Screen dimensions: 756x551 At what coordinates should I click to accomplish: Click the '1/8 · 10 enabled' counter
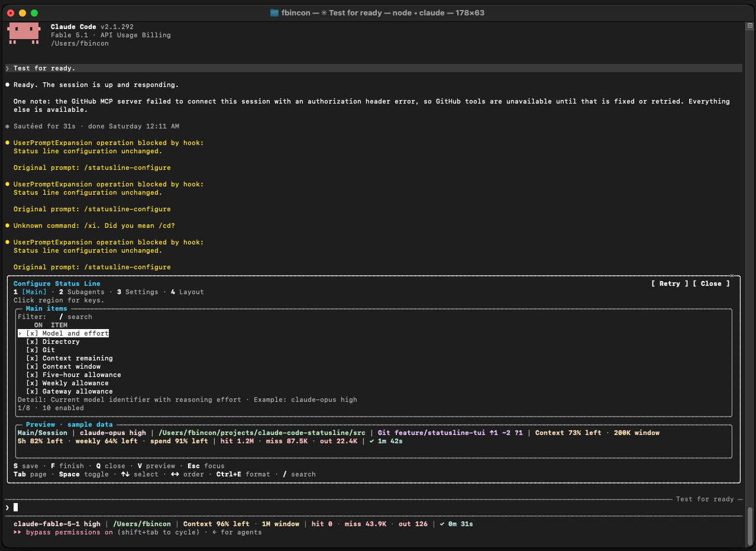click(51, 408)
